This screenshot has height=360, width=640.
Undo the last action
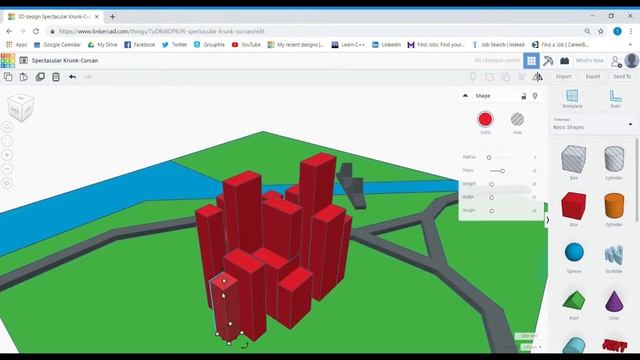coord(72,77)
